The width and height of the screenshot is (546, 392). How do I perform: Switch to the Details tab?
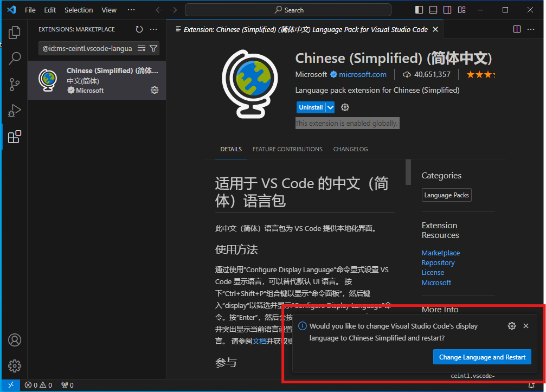click(231, 149)
